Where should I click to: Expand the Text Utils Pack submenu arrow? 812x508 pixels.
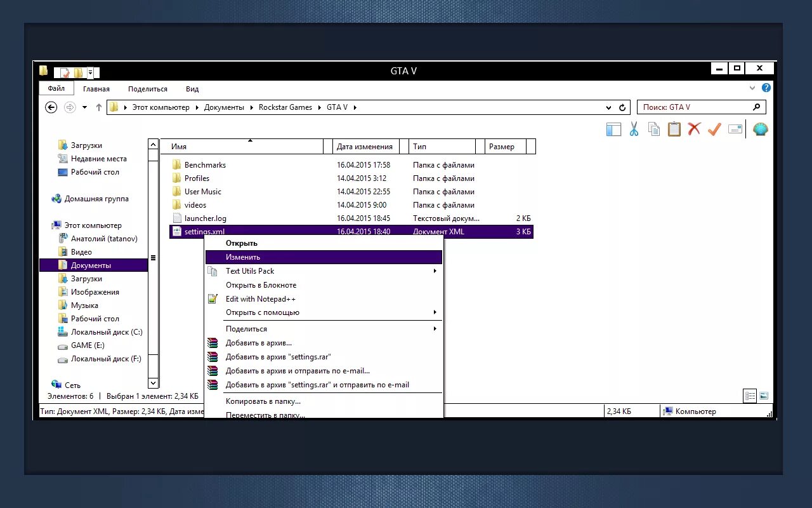point(435,271)
